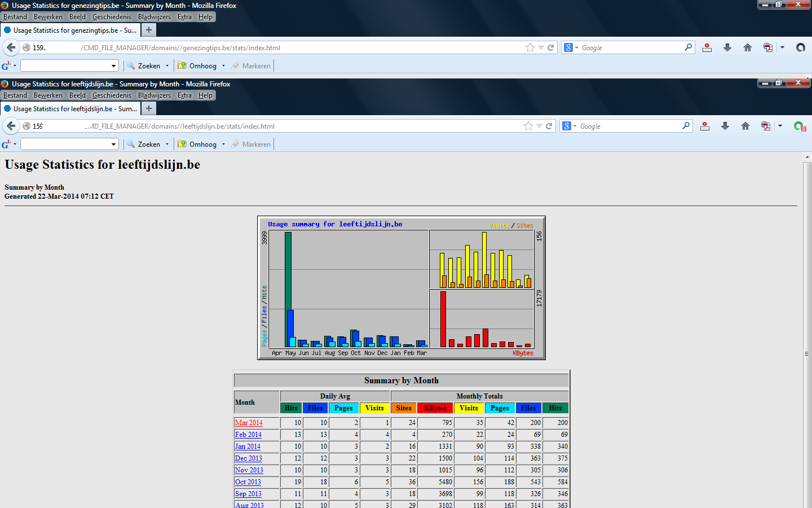812x508 pixels.
Task: Open Google toolbar search combo box in leeftijdslijn window
Action: (69, 144)
